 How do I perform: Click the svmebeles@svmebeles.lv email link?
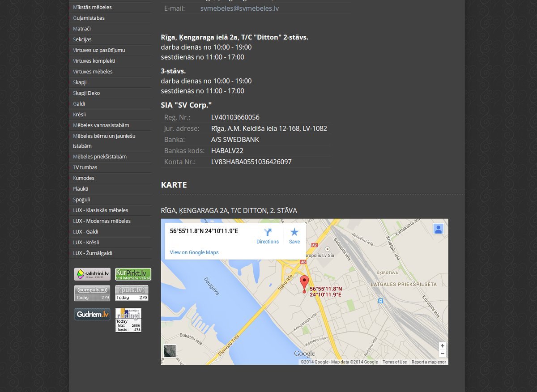pyautogui.click(x=239, y=8)
